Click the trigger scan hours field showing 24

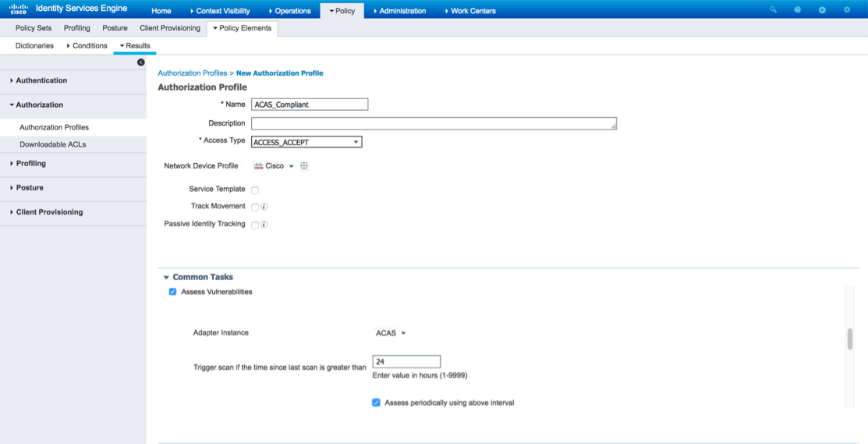407,361
